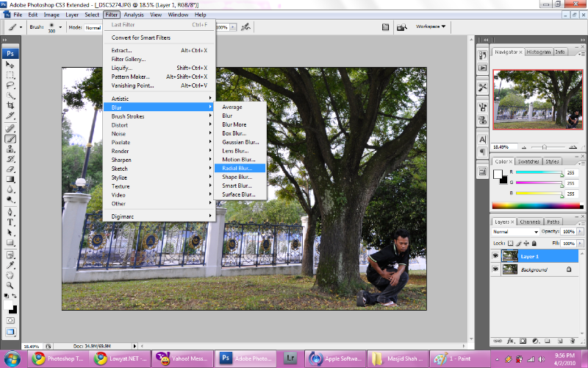This screenshot has width=588, height=368.
Task: Pick the Eraser tool
Action: [x=11, y=169]
